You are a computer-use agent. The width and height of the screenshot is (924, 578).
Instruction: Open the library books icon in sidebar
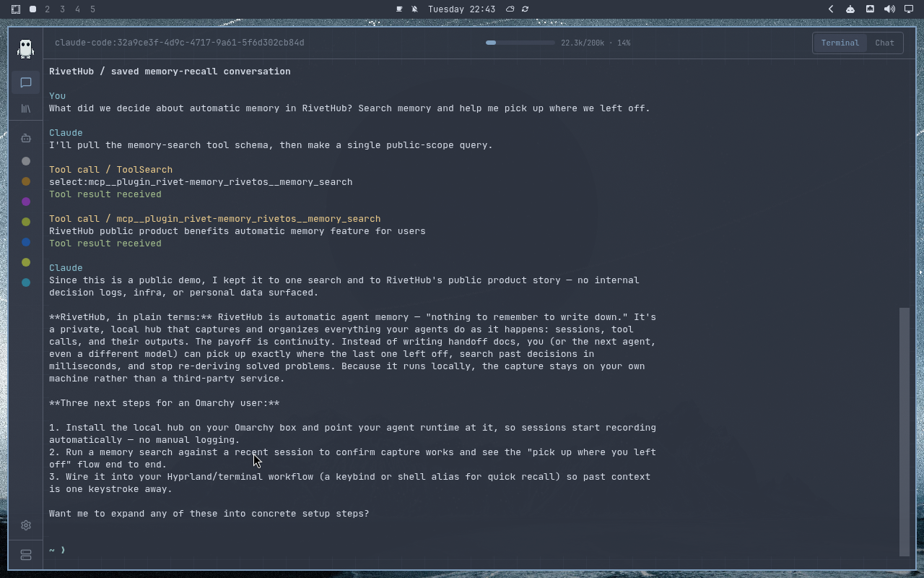pyautogui.click(x=26, y=108)
